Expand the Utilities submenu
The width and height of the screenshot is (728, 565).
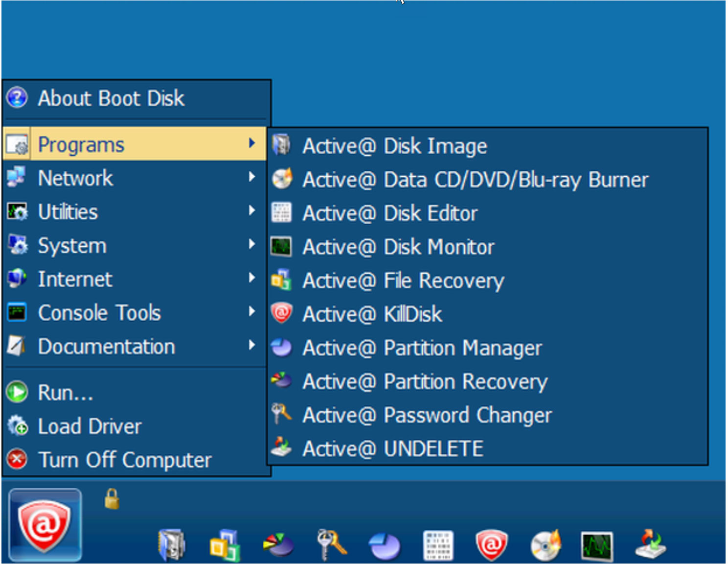pos(68,212)
